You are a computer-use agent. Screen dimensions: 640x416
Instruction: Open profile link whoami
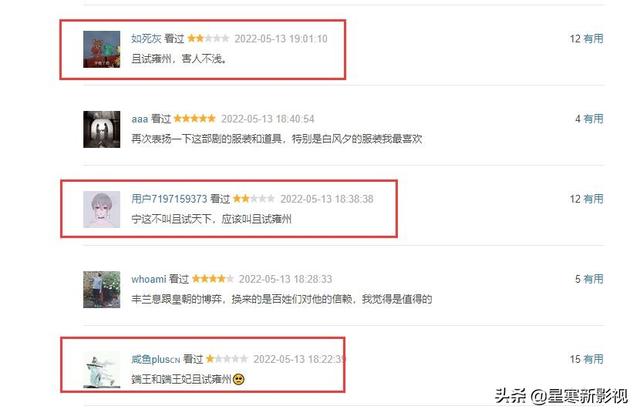(x=149, y=279)
